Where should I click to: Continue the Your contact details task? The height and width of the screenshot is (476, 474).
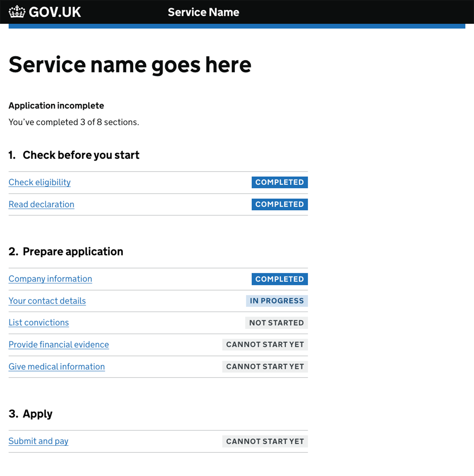(47, 301)
